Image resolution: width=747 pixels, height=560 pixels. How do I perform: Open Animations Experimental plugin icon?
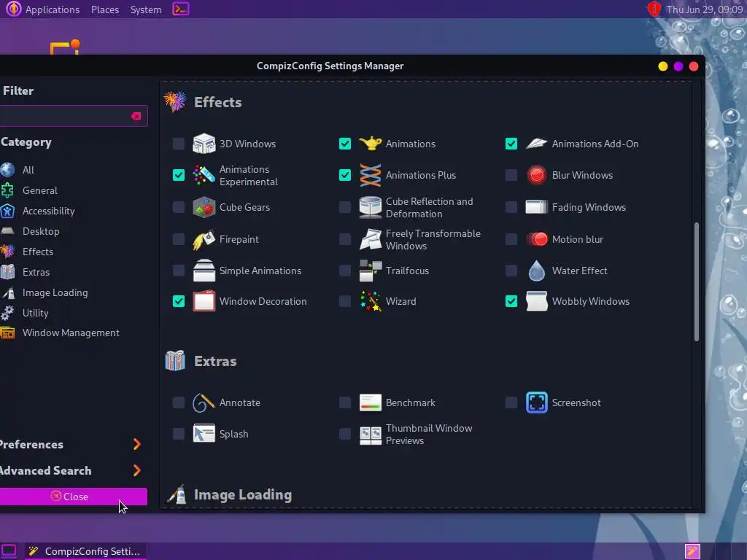pos(204,175)
